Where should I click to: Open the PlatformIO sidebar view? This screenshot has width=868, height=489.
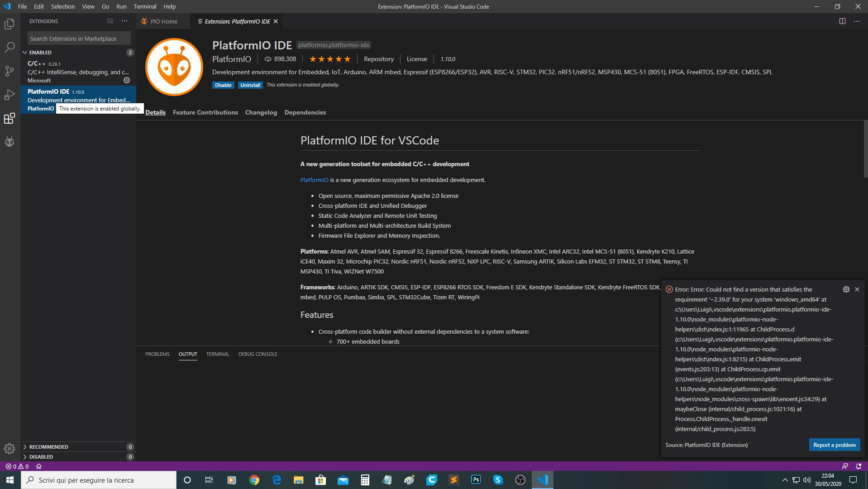pyautogui.click(x=10, y=141)
